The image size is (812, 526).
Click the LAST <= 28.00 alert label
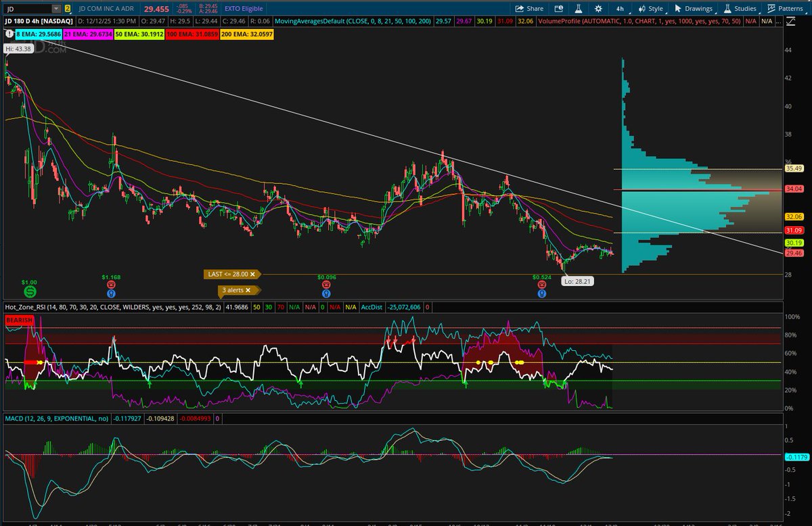(x=227, y=274)
